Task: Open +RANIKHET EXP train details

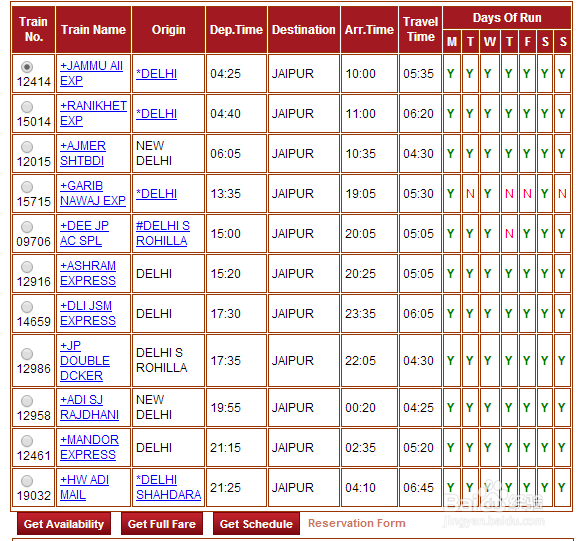Action: (93, 113)
